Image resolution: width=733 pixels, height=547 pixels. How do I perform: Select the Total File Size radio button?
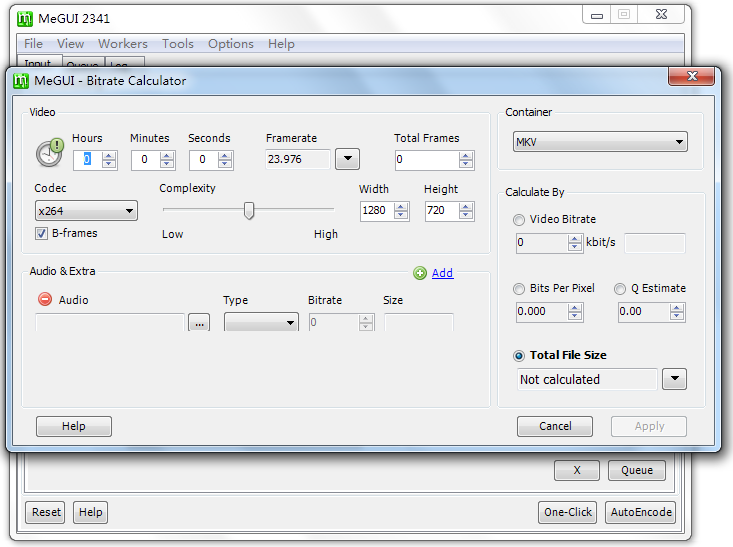pos(518,356)
